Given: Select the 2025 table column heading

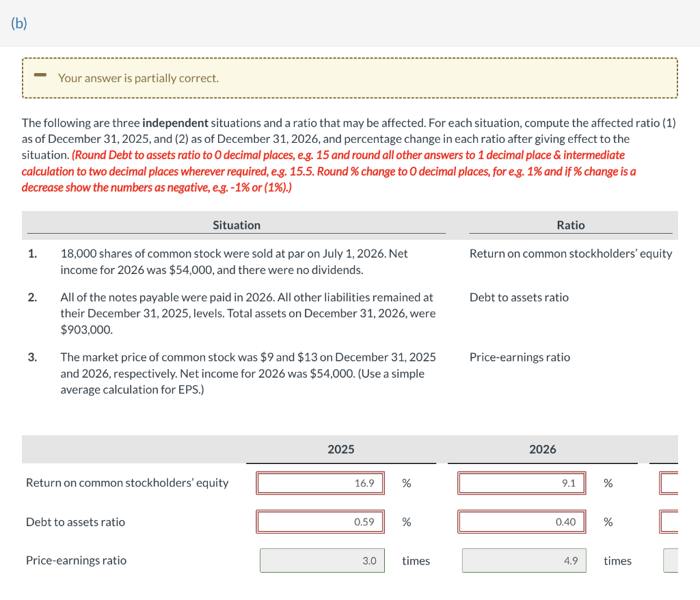Looking at the screenshot, I should [x=340, y=449].
